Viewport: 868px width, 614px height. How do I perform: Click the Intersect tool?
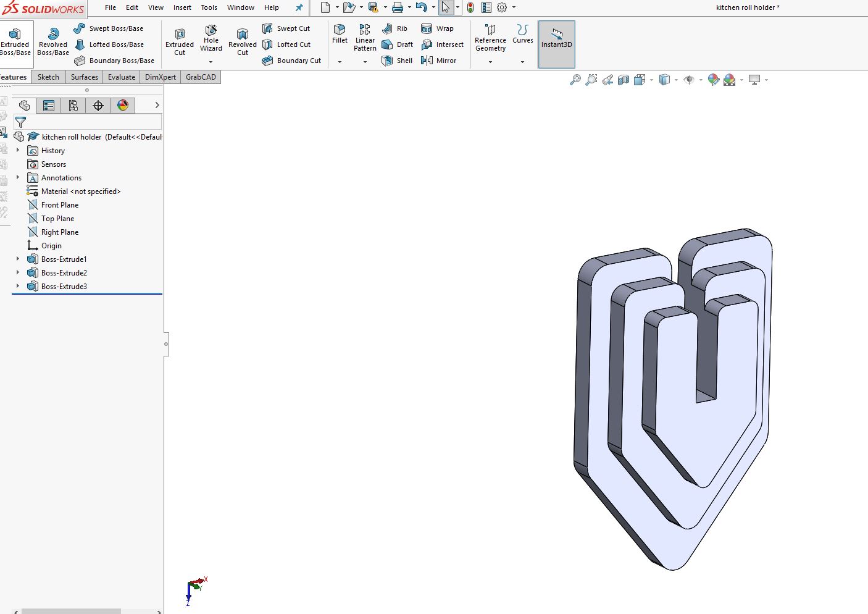(442, 44)
